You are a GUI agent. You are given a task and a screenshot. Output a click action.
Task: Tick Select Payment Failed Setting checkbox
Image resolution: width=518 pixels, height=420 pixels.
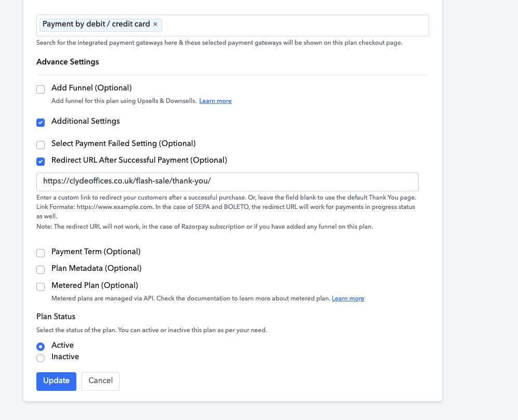[41, 145]
